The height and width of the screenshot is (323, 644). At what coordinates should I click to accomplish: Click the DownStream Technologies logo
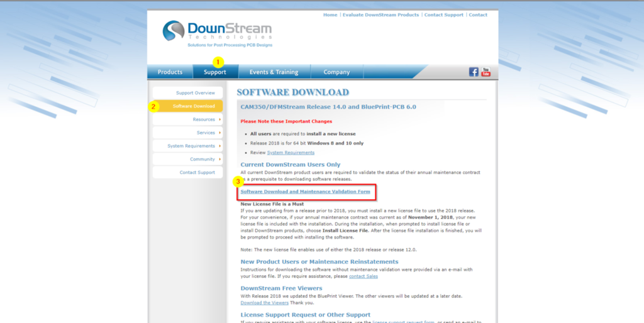coord(217,34)
